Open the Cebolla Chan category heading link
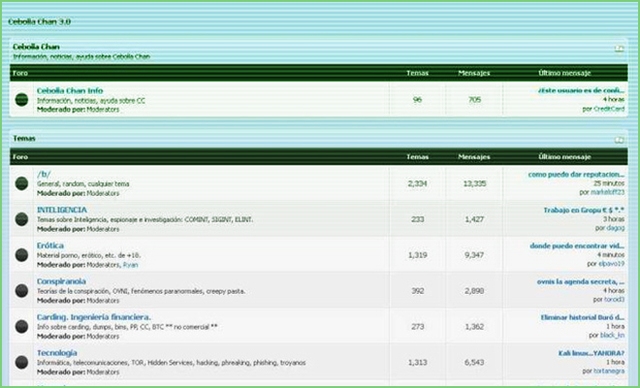This screenshot has height=388, width=640. (x=36, y=47)
